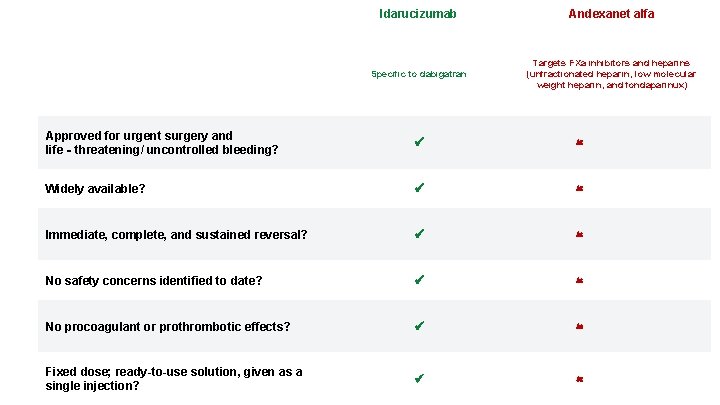Click the red cross for no safety concerns
The image size is (720, 405).
[580, 280]
